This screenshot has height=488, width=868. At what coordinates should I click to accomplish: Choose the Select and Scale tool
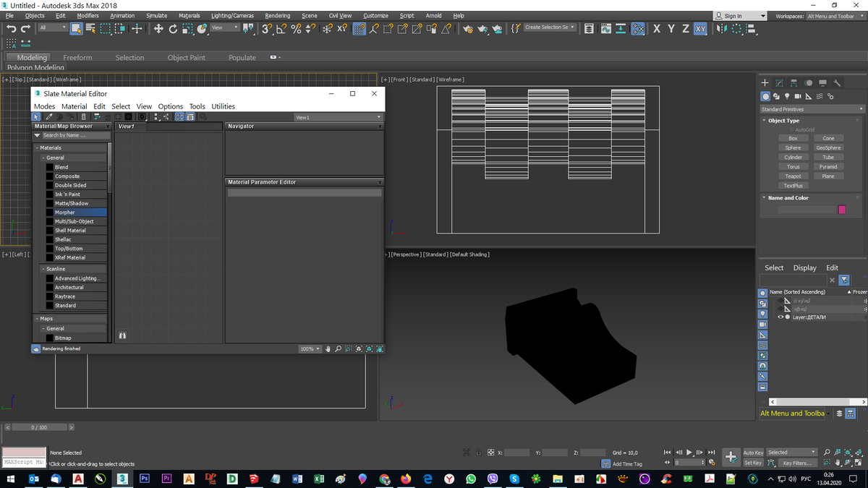187,28
